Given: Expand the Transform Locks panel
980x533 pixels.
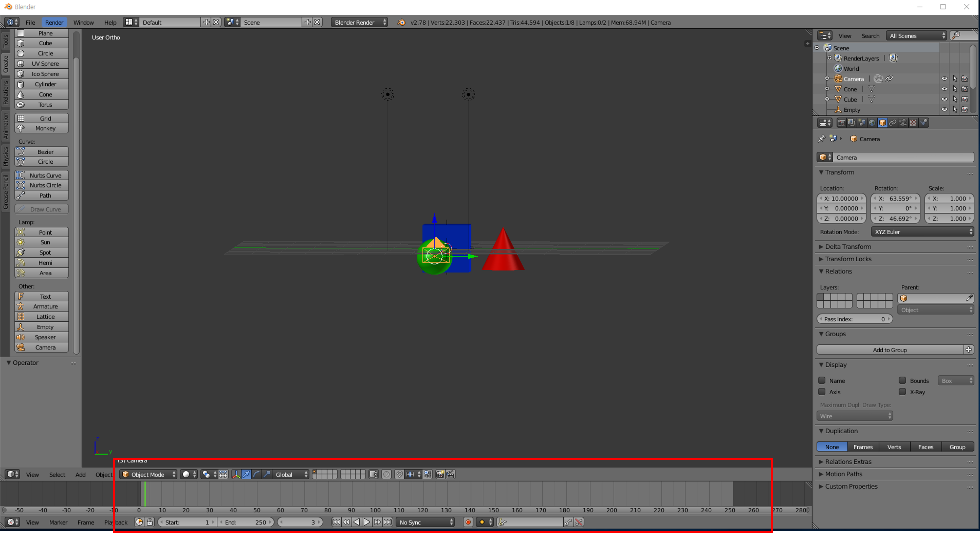Looking at the screenshot, I should (848, 259).
